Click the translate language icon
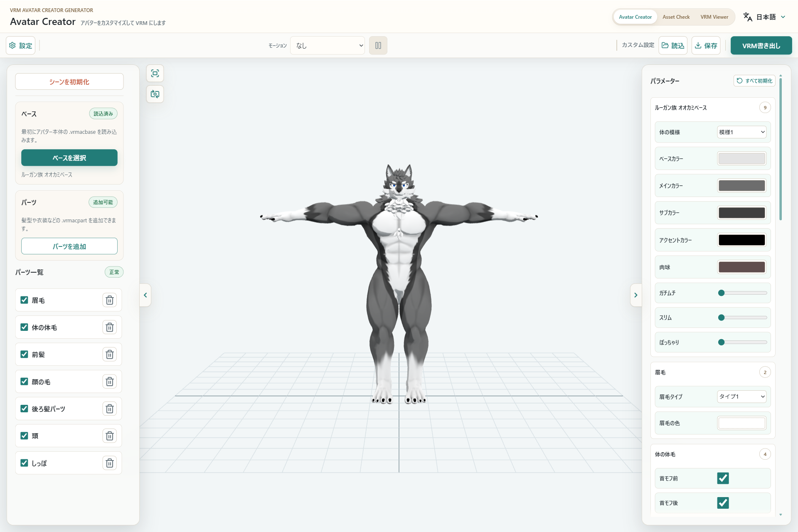Viewport: 798px width, 532px height. (x=748, y=17)
